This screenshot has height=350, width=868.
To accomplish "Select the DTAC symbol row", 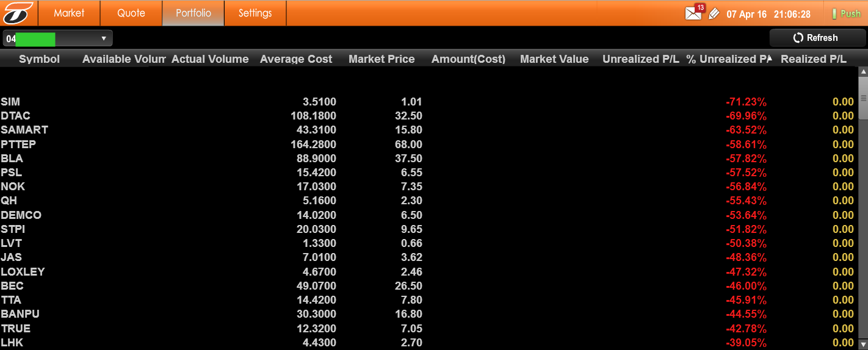I will (x=429, y=116).
